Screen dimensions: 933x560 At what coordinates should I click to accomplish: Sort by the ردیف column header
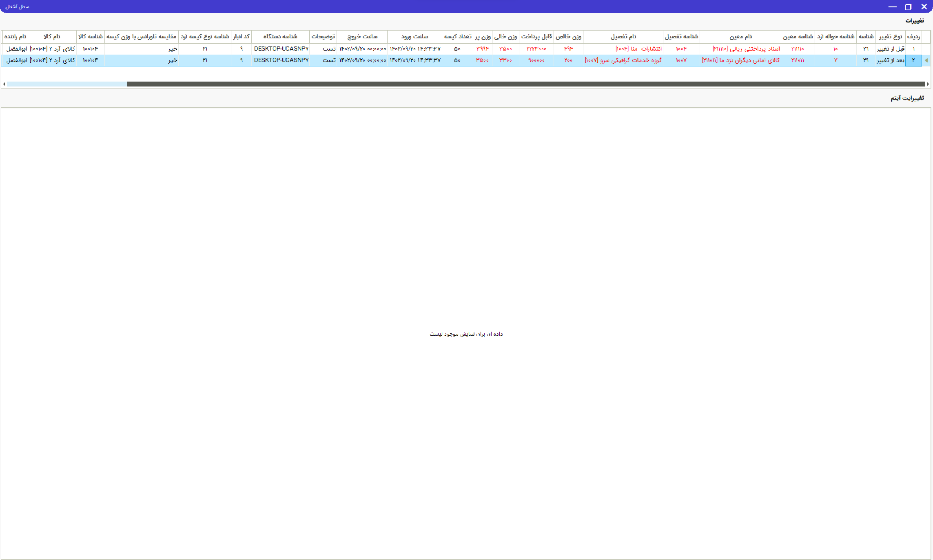tap(913, 36)
